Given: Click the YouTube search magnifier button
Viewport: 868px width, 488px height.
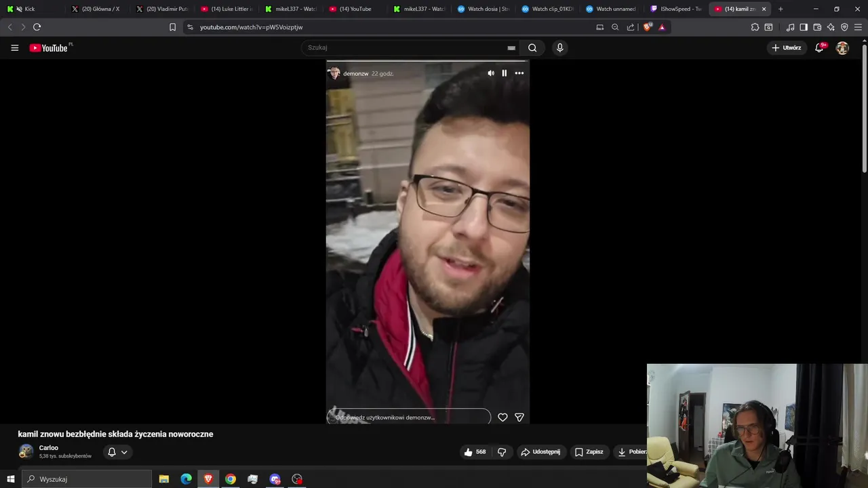Looking at the screenshot, I should click(532, 48).
